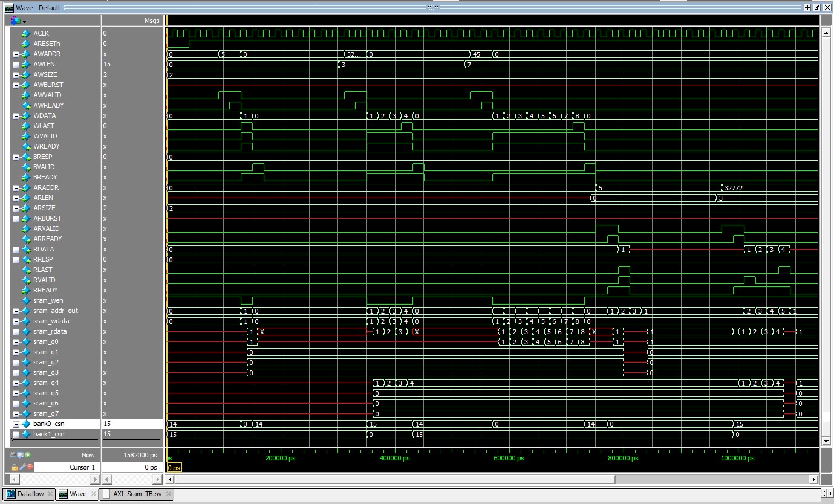Expand the RDATA signal bus
This screenshot has height=504, width=834.
[x=16, y=250]
